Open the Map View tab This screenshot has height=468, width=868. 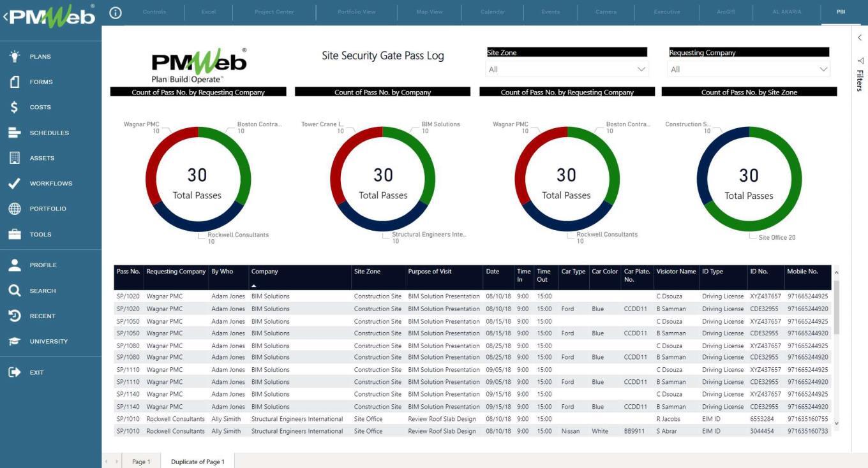pyautogui.click(x=430, y=11)
